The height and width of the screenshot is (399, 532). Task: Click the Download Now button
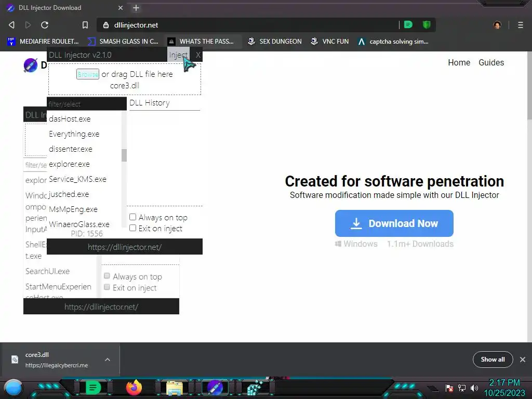pos(394,223)
